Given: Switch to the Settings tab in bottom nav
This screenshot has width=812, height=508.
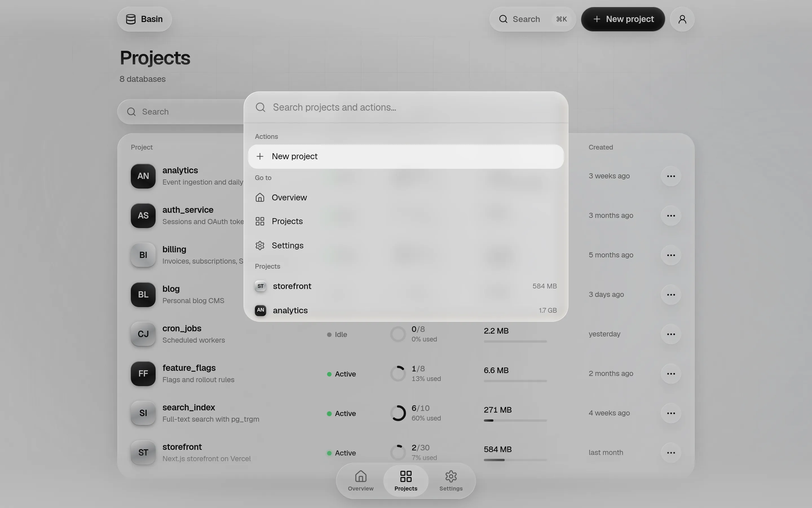Looking at the screenshot, I should tap(451, 481).
